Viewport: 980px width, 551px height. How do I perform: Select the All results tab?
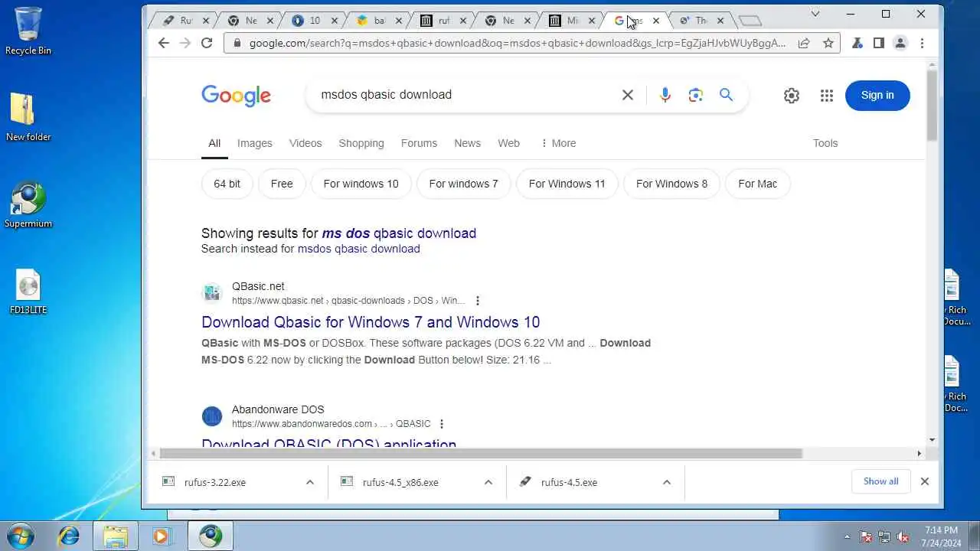click(214, 143)
